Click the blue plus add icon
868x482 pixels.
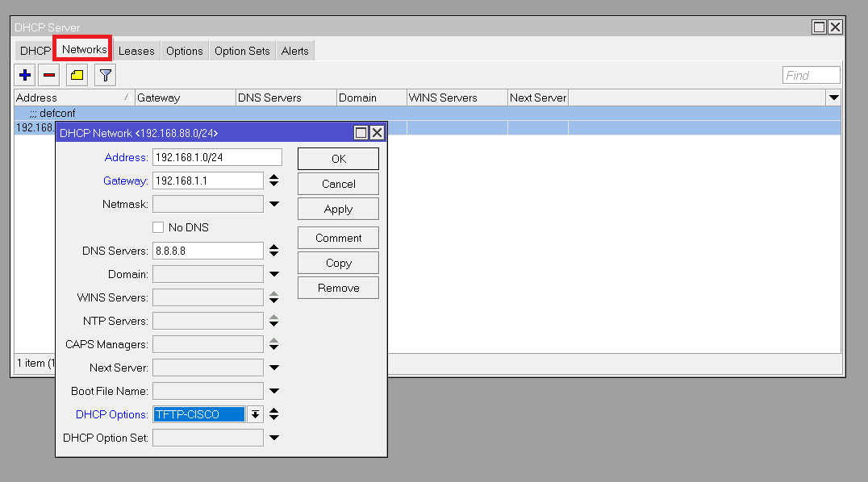pos(25,75)
